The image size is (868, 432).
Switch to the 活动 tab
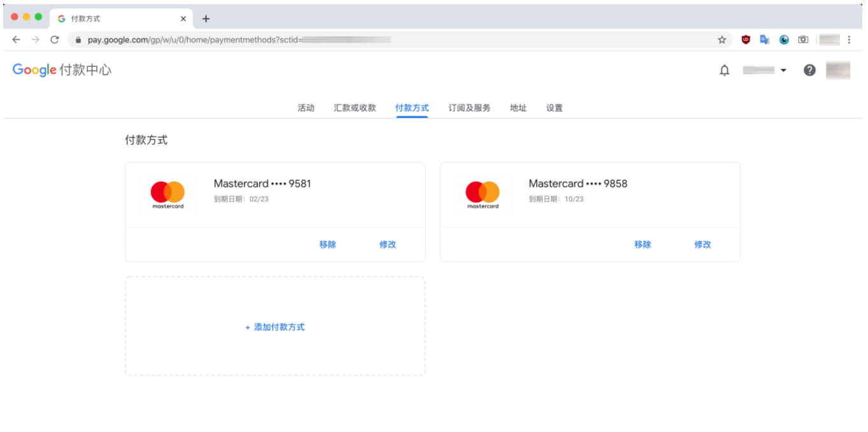(x=306, y=108)
